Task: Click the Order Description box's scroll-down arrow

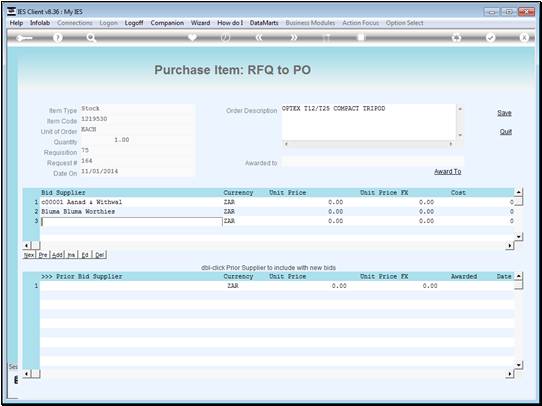Action: 460,135
